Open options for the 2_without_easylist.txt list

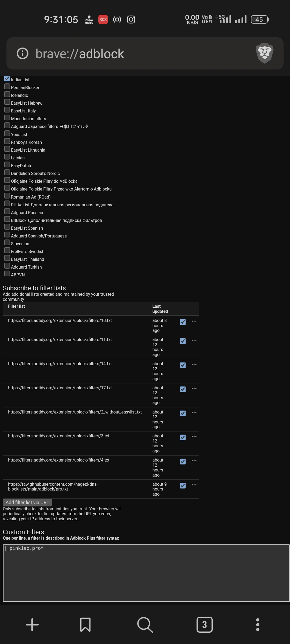pyautogui.click(x=194, y=413)
